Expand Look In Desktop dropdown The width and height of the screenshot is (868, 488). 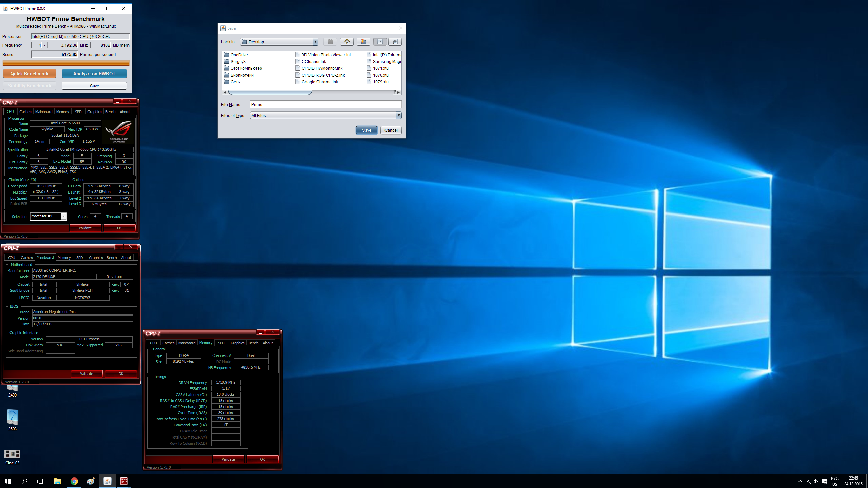pyautogui.click(x=315, y=42)
